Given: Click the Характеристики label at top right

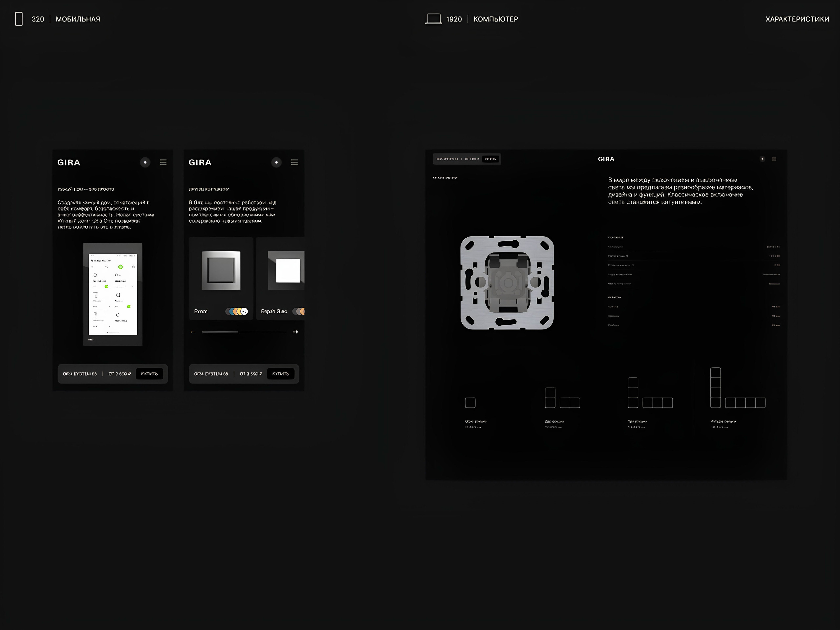Looking at the screenshot, I should pos(797,19).
